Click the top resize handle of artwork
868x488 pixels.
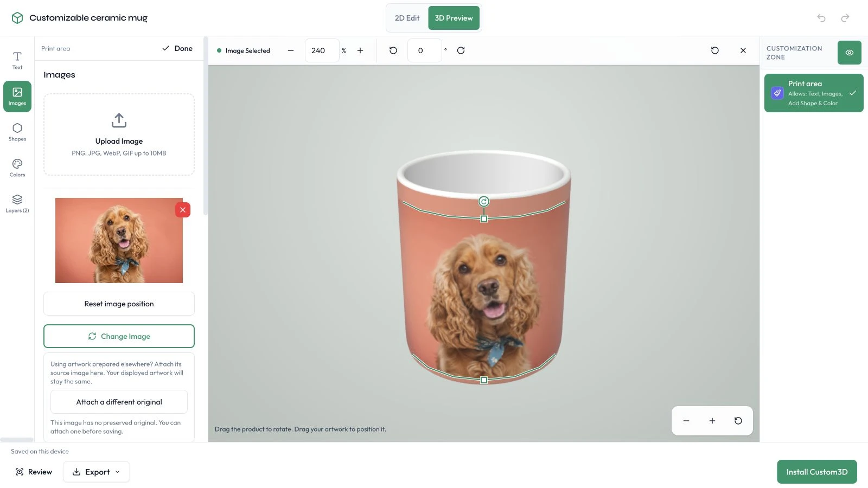point(484,219)
